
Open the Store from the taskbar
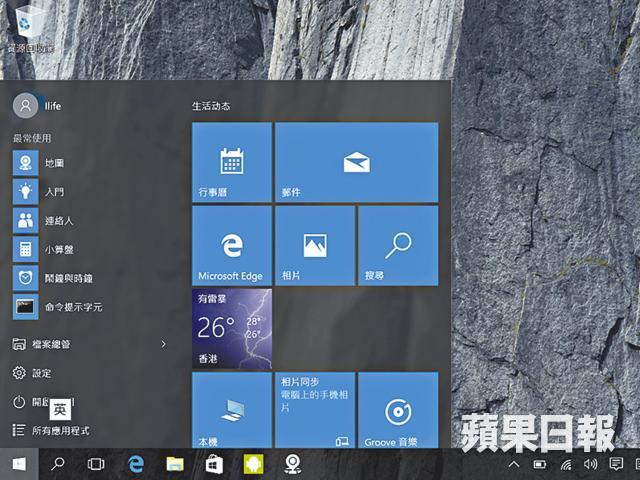pyautogui.click(x=214, y=464)
